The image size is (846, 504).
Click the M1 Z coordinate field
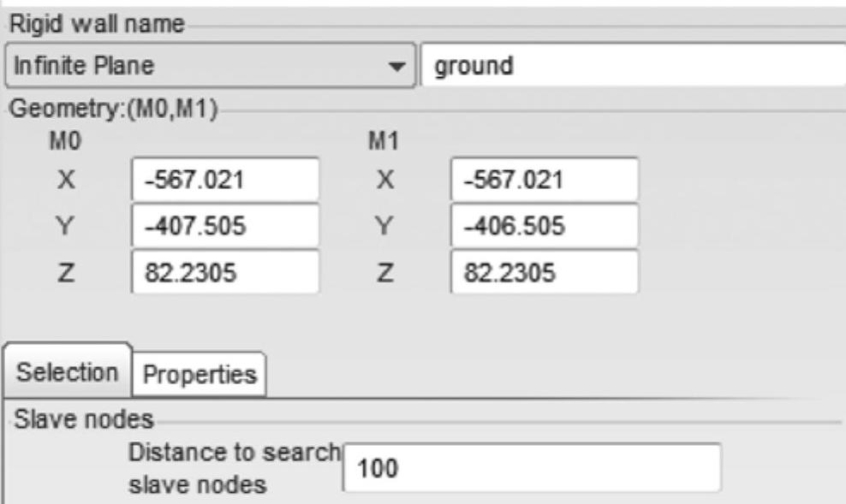tap(544, 273)
